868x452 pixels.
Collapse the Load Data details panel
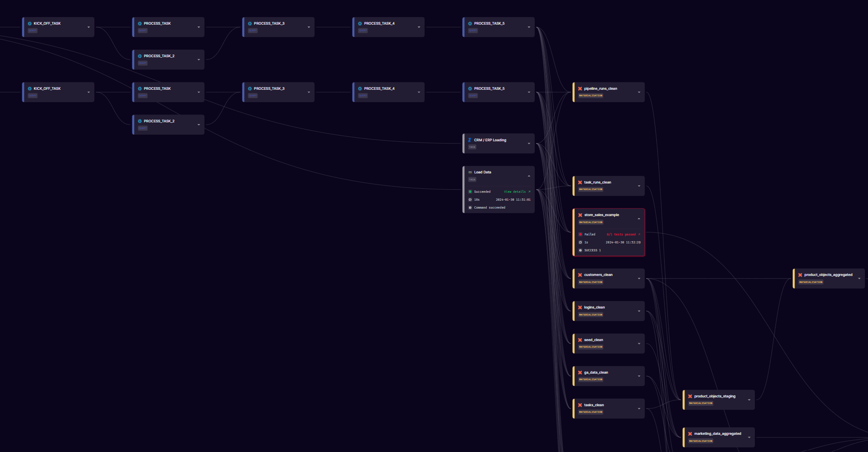(x=529, y=176)
